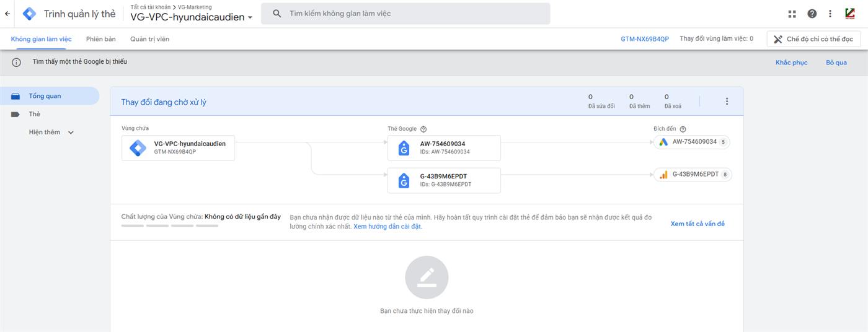The image size is (868, 332).
Task: Click the workspace search field
Action: tap(405, 13)
